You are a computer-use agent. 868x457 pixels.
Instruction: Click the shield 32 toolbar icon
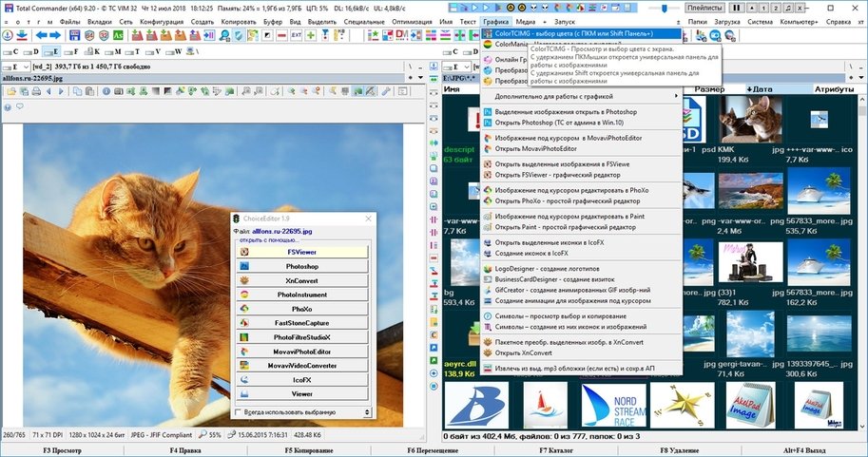tap(104, 35)
